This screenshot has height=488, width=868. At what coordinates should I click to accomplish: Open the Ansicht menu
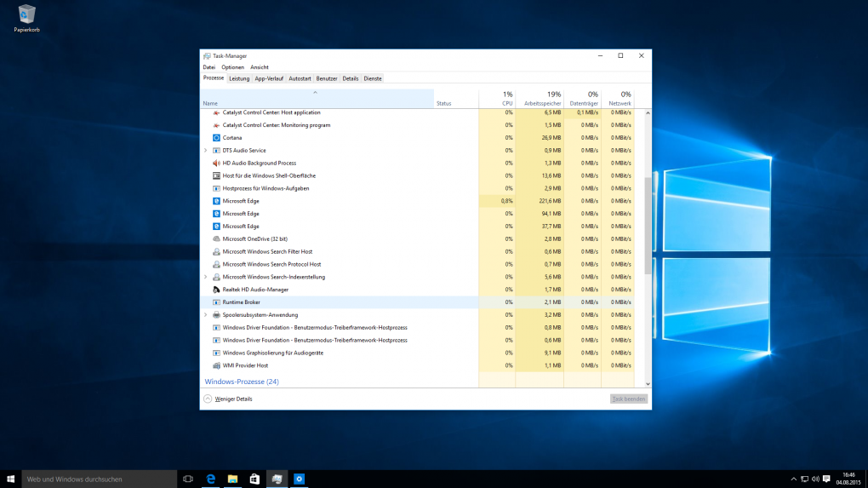click(x=259, y=67)
